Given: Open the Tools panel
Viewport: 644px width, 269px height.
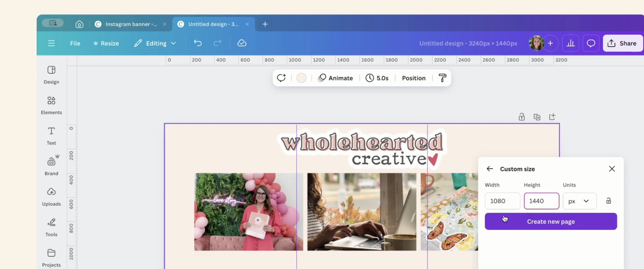Looking at the screenshot, I should pos(51,228).
